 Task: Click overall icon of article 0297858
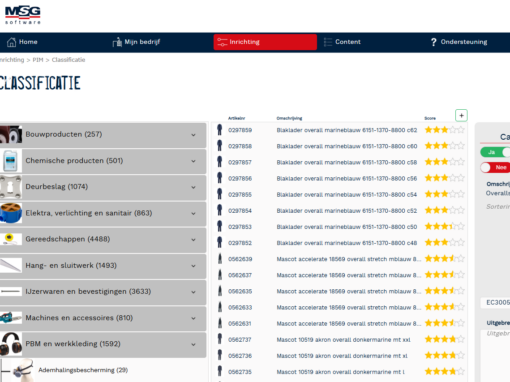point(219,146)
